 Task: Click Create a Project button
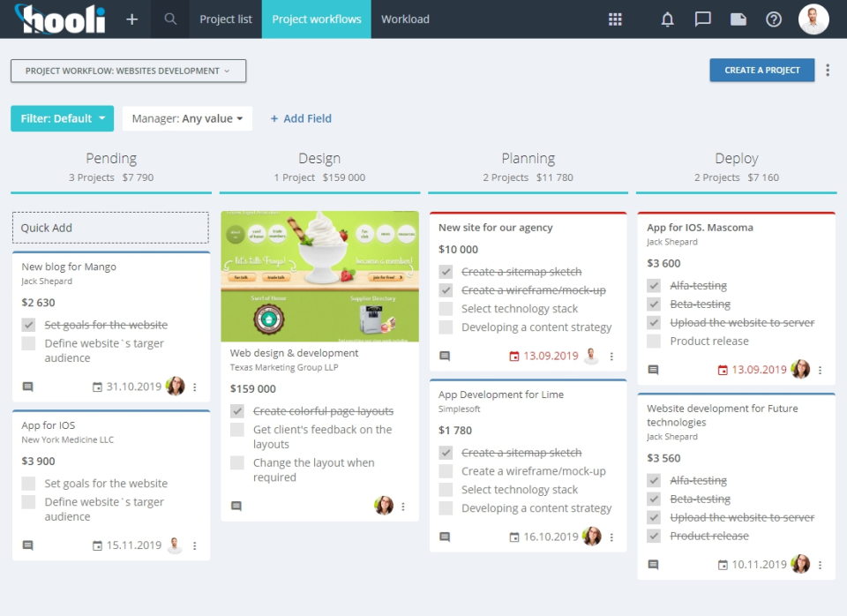tap(762, 71)
